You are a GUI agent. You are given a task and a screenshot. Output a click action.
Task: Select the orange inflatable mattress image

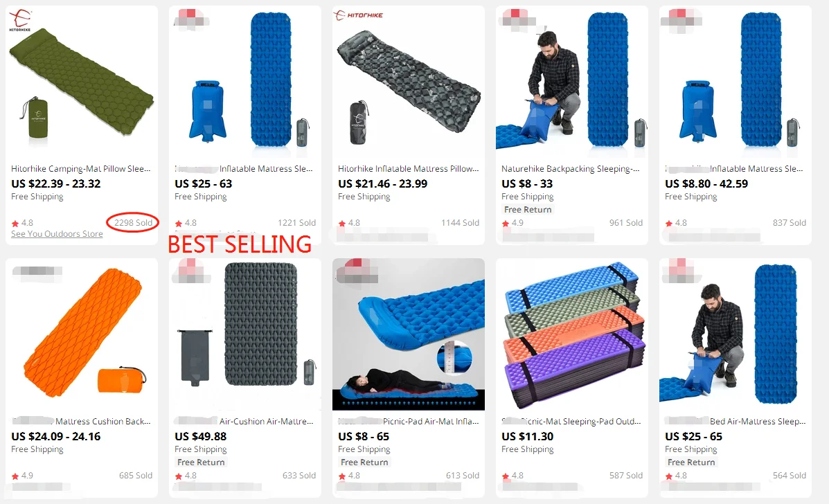coord(82,334)
